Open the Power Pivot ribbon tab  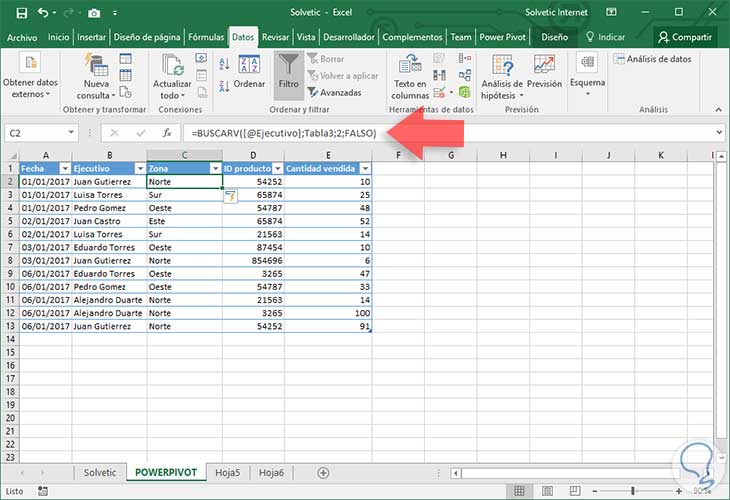coord(503,37)
